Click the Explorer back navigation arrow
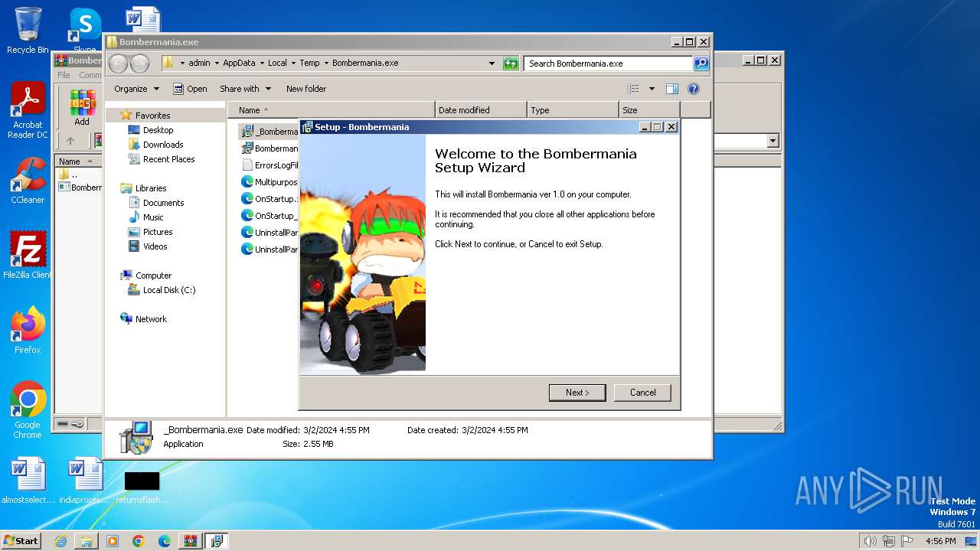The height and width of the screenshot is (551, 980). [x=118, y=64]
